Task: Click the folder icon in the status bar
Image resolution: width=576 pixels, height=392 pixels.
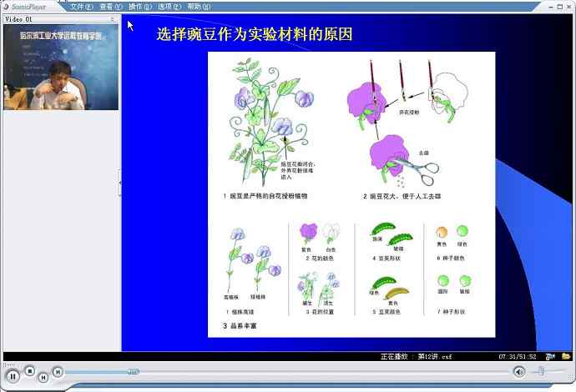Action: 566,356
